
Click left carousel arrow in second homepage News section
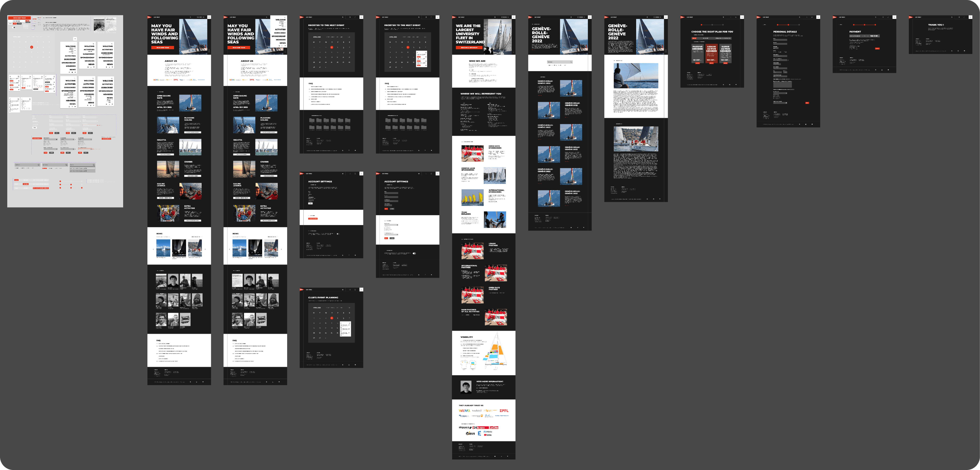229,249
